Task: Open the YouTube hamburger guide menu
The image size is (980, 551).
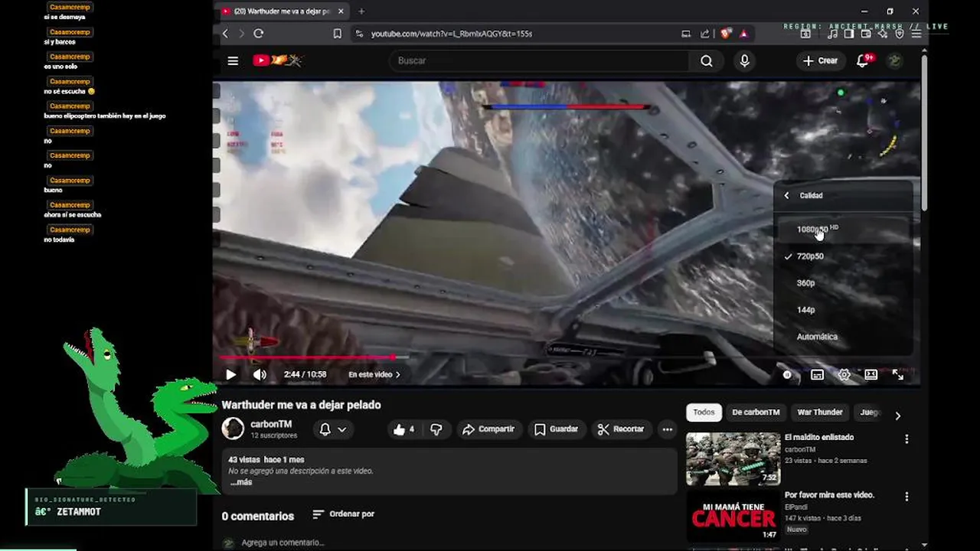Action: [x=233, y=60]
